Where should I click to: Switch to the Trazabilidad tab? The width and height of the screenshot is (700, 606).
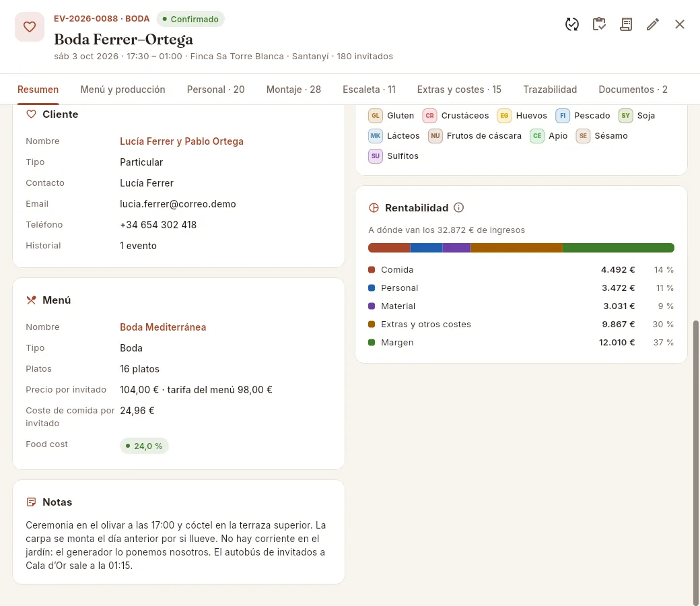[x=550, y=90]
